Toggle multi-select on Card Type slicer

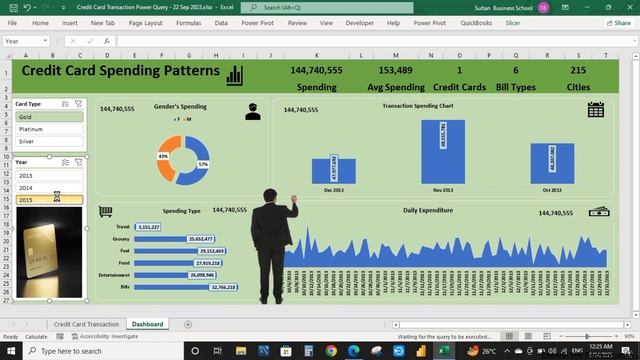tap(65, 104)
